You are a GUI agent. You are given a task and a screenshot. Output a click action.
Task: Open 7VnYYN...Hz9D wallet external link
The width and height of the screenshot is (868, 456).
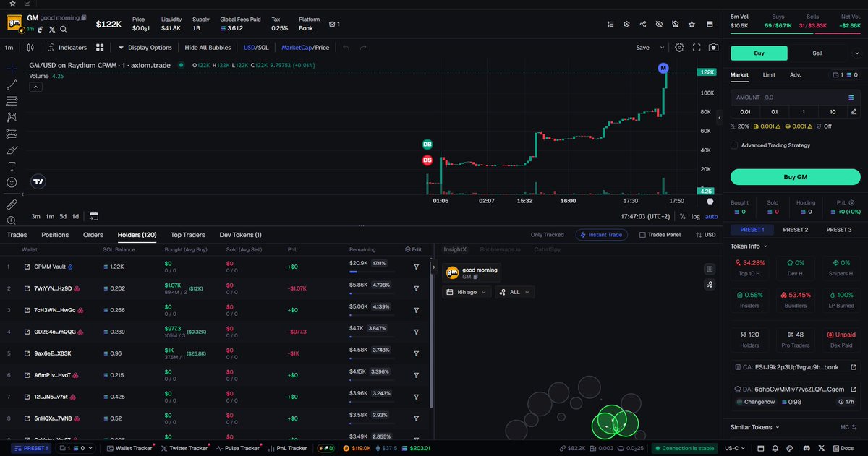(27, 288)
